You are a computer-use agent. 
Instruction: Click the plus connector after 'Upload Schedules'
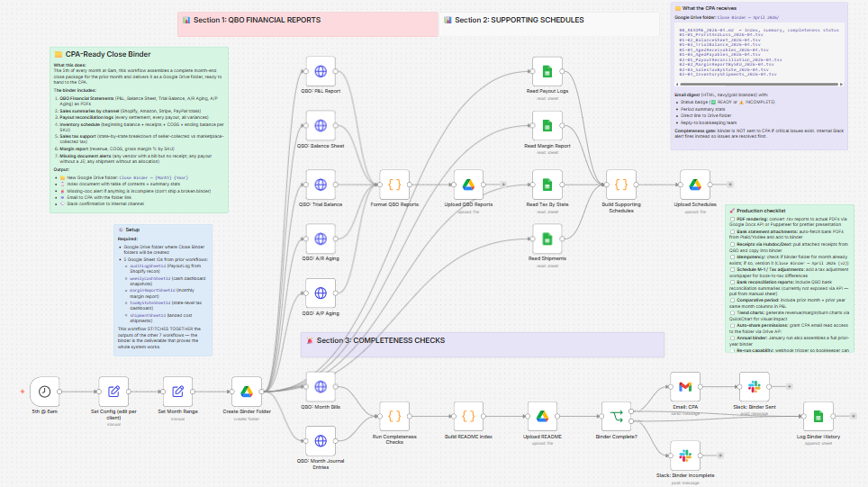coord(730,185)
